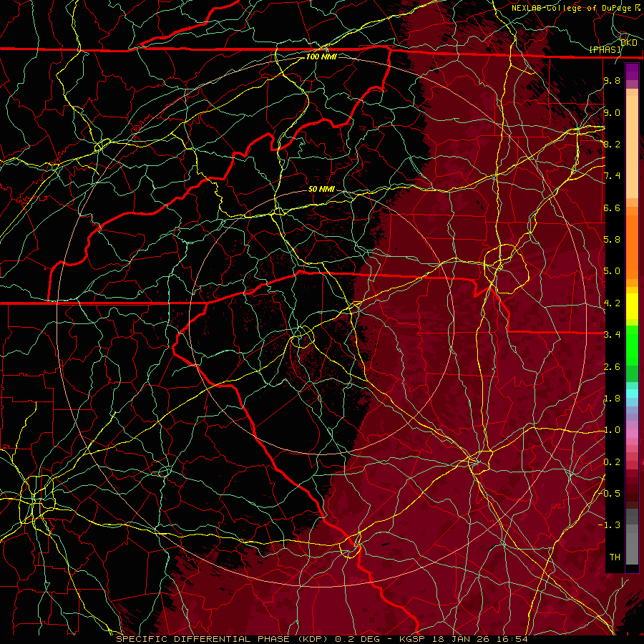Click the 1.8 value on the color scale
This screenshot has width=644, height=644.
pos(612,399)
